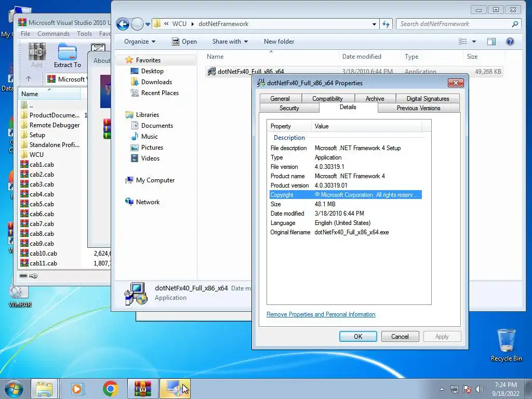The image size is (532, 399).
Task: Switch to WinRAR taskbar button
Action: click(143, 389)
